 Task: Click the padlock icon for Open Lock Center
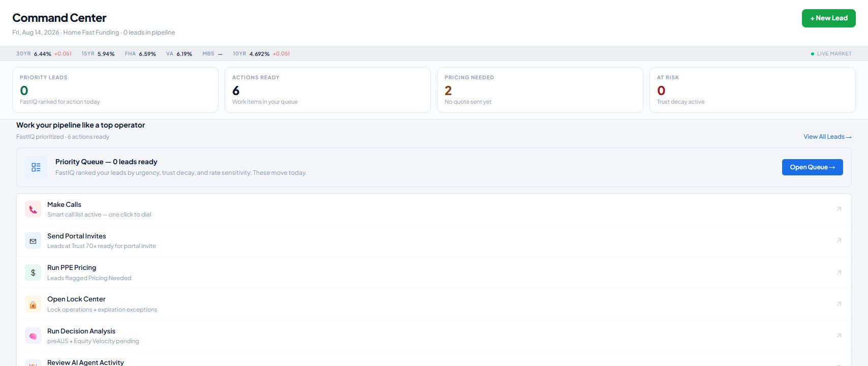click(33, 304)
